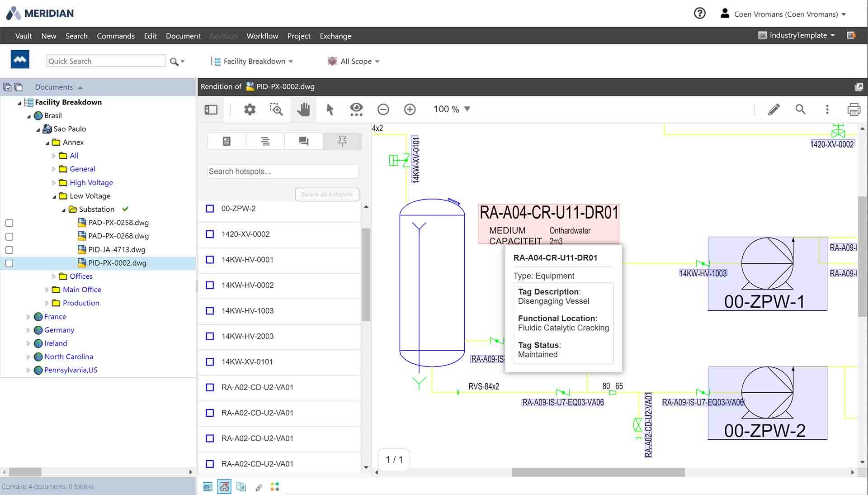Switch to the Hotspots pin tab
This screenshot has width=868, height=495.
pos(342,141)
